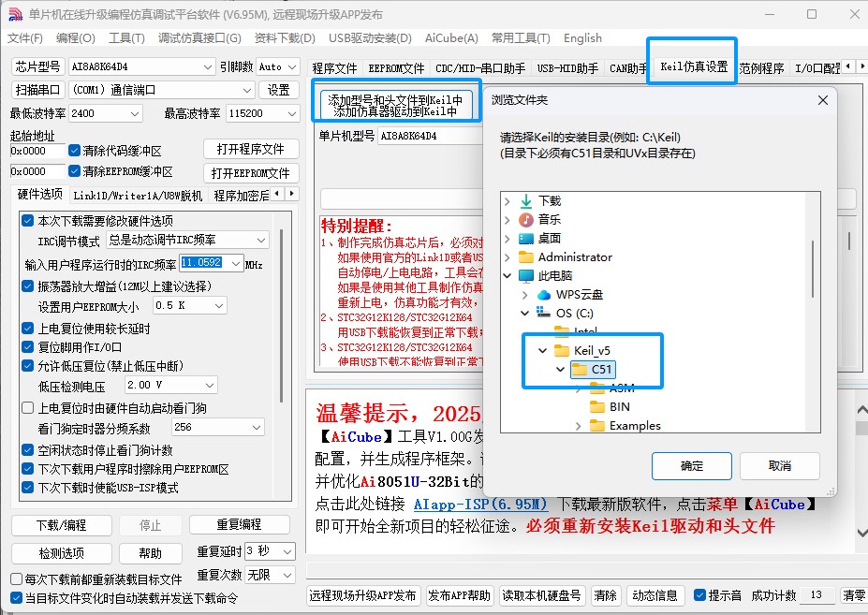Click the Administrator folder icon
The image size is (868, 615).
coord(526,257)
